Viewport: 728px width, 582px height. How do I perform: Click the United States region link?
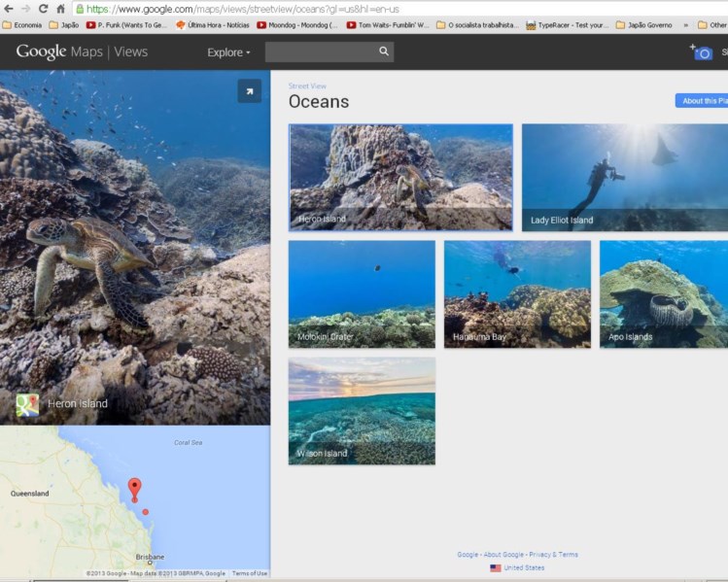pos(524,567)
